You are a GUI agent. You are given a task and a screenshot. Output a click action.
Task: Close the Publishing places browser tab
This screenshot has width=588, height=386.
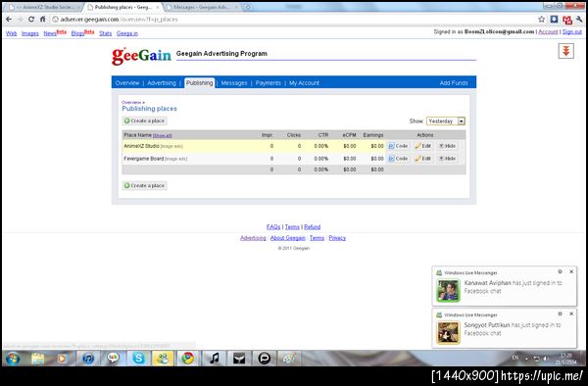pyautogui.click(x=158, y=7)
